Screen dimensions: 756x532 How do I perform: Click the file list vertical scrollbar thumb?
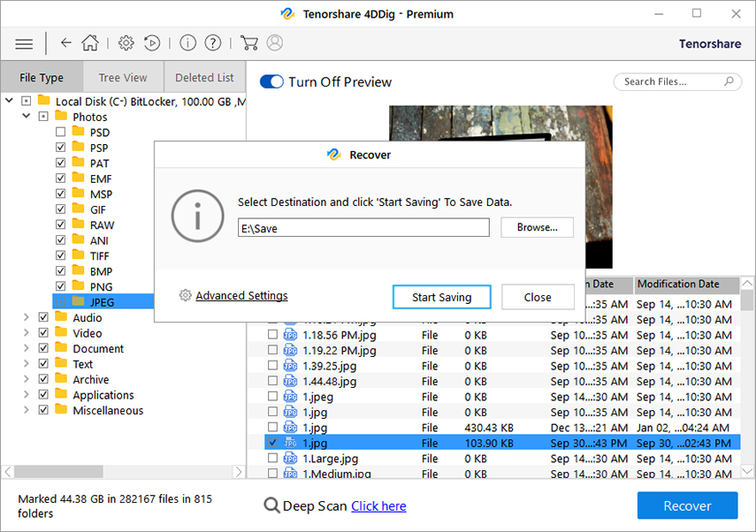tap(747, 300)
